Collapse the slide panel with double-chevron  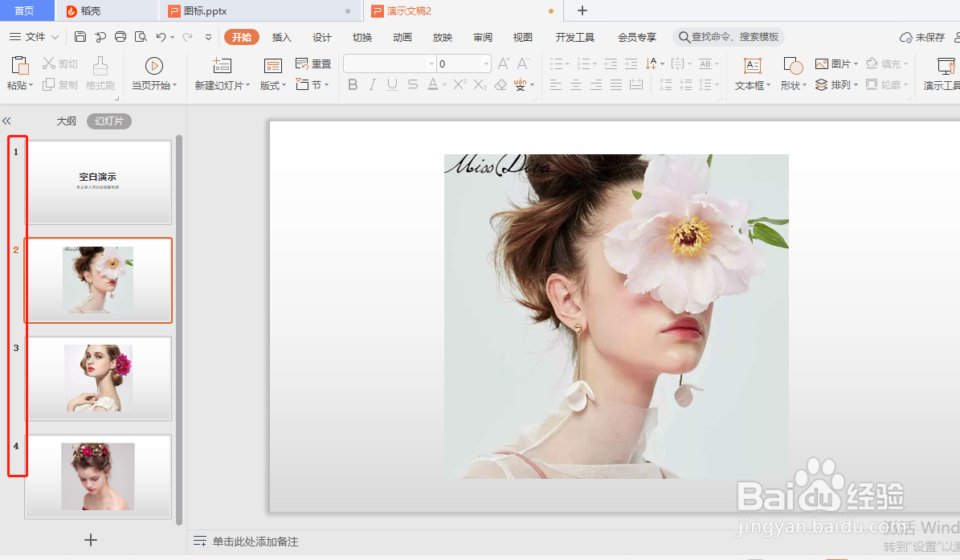pyautogui.click(x=6, y=121)
